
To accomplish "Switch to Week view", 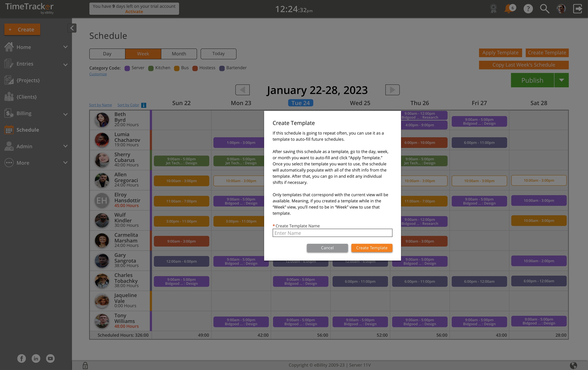I will (x=143, y=54).
